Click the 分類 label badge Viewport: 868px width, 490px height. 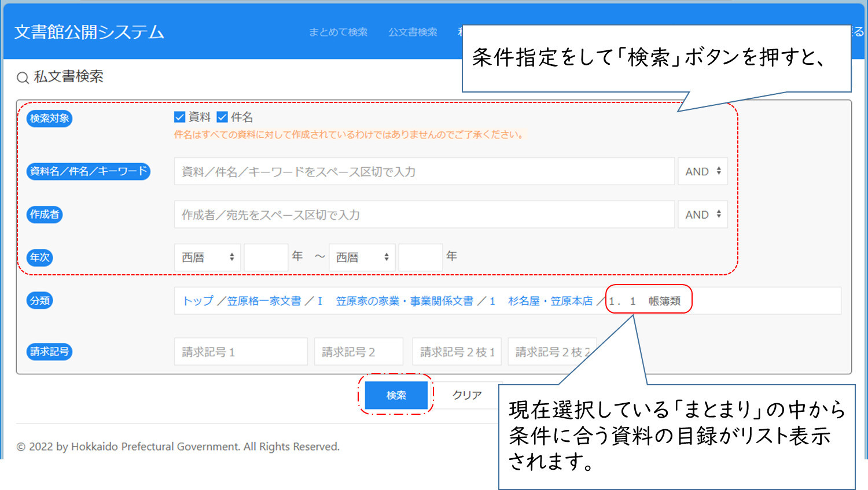pos(39,300)
